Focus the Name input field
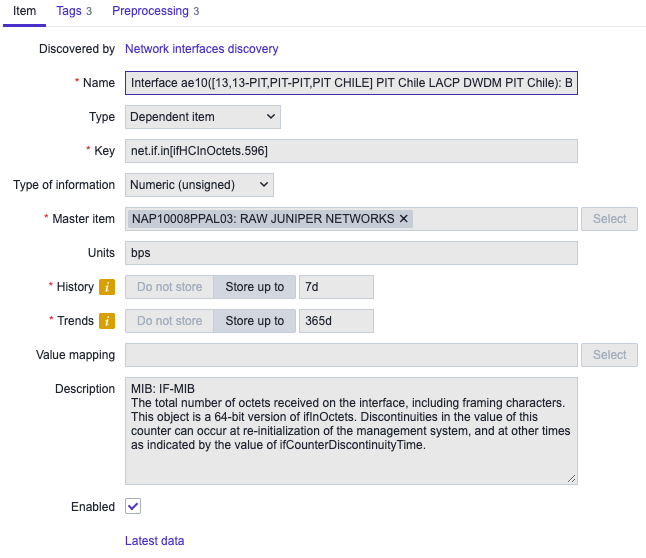The image size is (646, 558). tap(351, 83)
